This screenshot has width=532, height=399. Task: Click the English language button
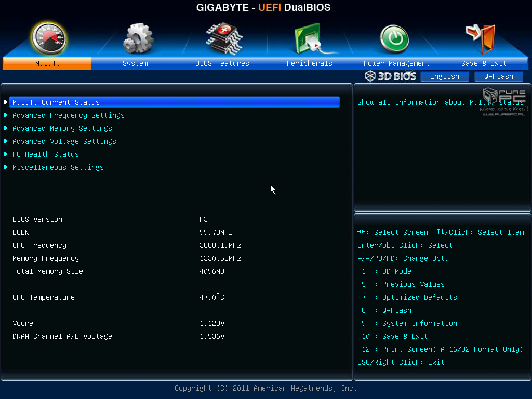[x=445, y=76]
